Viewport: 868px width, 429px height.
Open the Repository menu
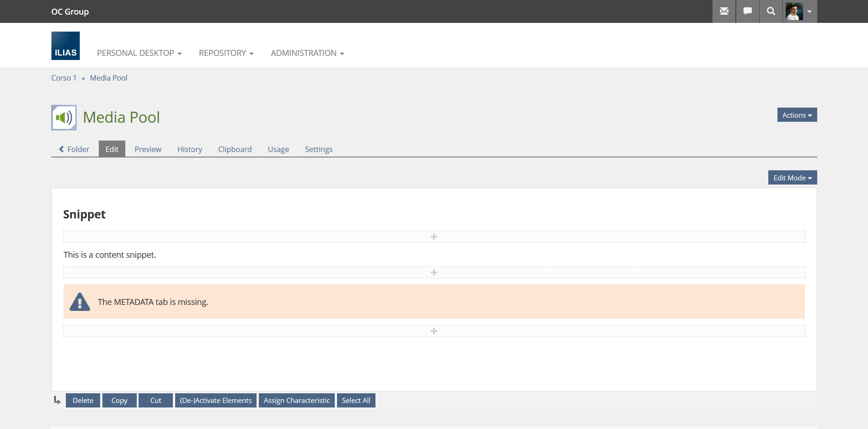click(x=226, y=53)
